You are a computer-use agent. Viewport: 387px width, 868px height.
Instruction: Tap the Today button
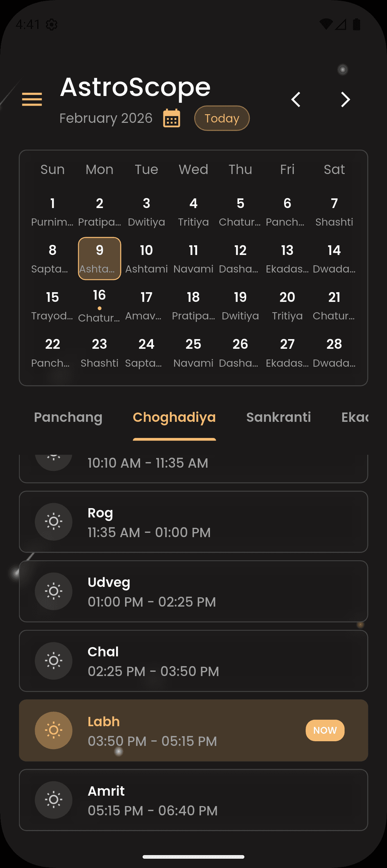[221, 118]
